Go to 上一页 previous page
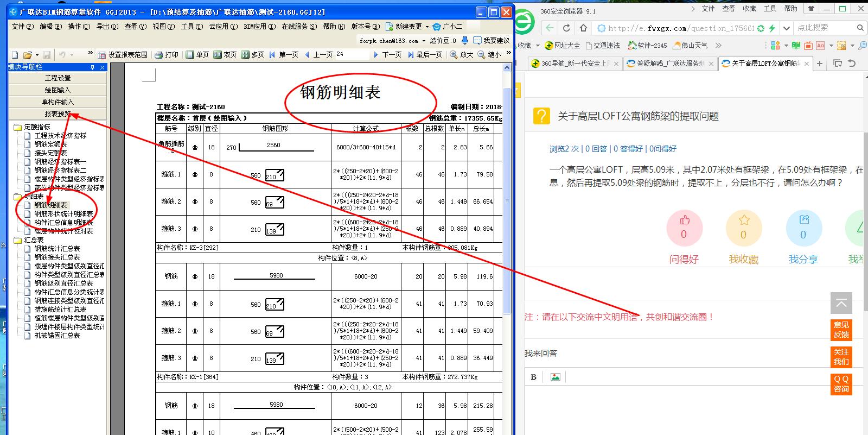This screenshot has width=868, height=435. 318,54
